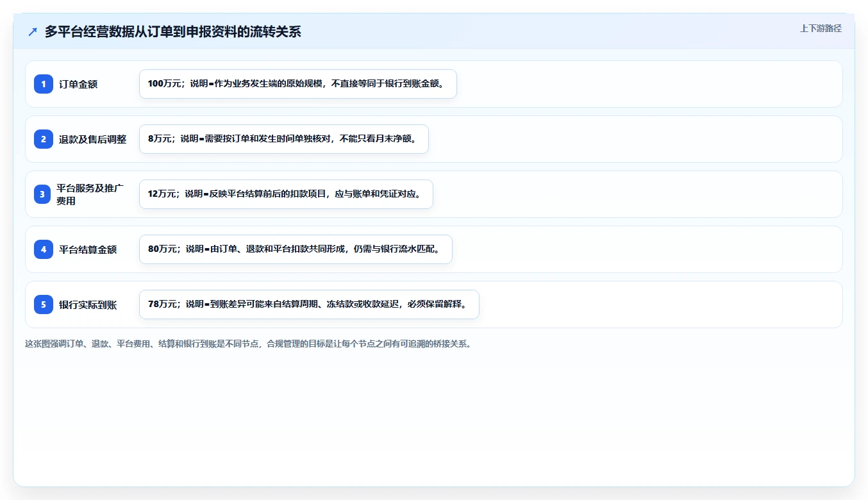Screen dimensions: 868x500
Task: Click the 上下游路径 label
Action: (821, 29)
